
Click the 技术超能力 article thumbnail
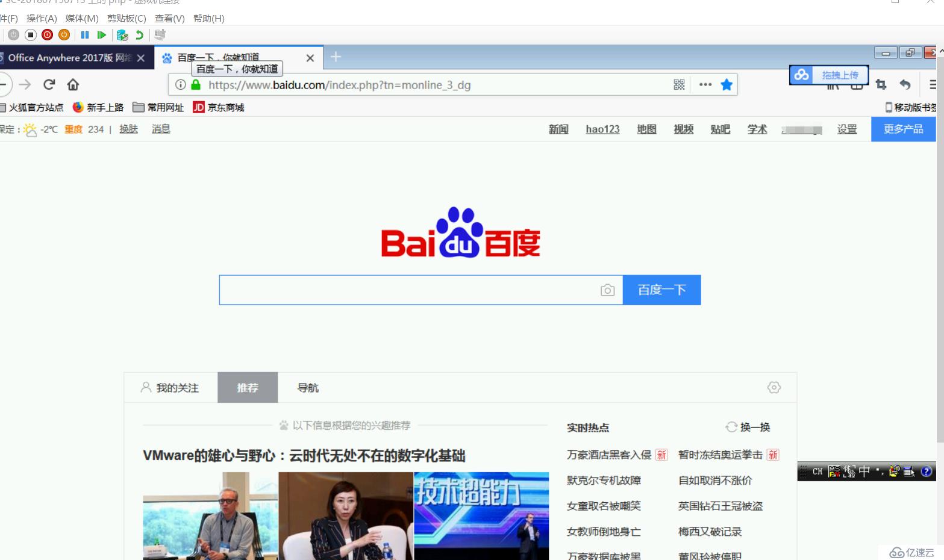coord(481,516)
